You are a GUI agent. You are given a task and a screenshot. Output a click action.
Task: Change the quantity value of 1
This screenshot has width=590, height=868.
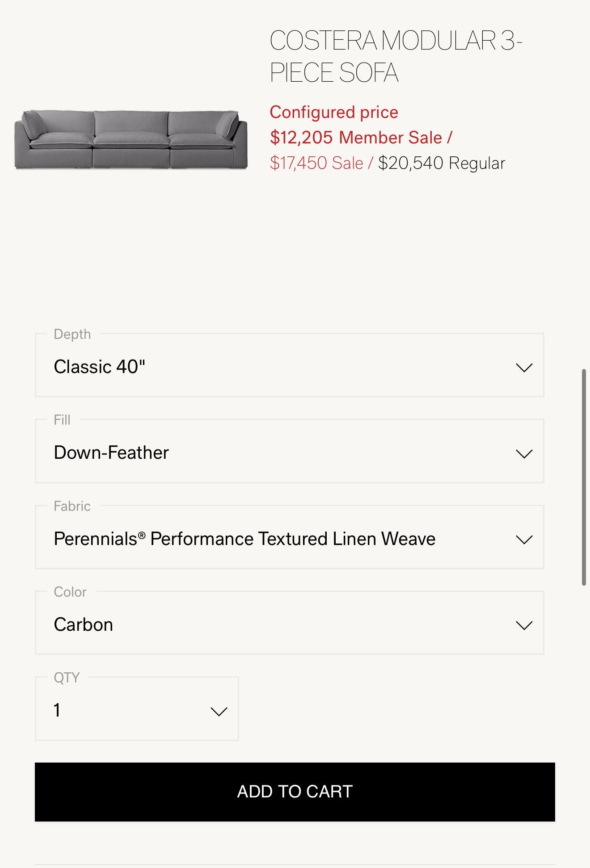pos(57,710)
